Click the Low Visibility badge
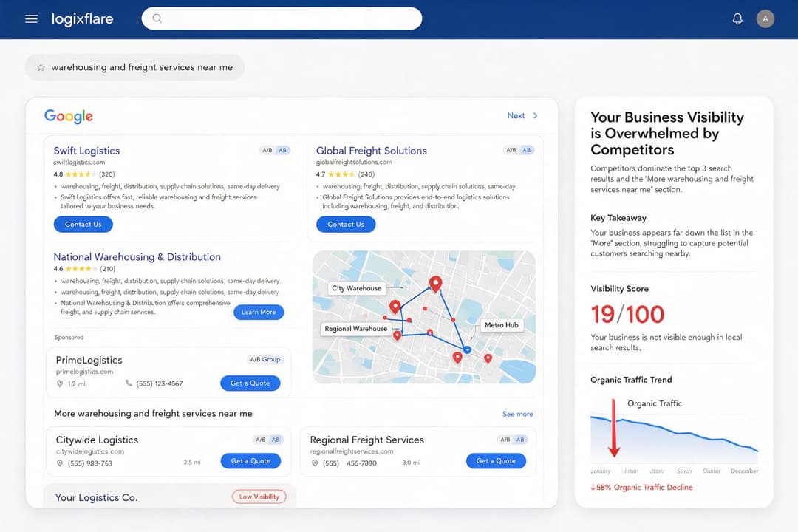Image resolution: width=798 pixels, height=532 pixels. [x=259, y=497]
